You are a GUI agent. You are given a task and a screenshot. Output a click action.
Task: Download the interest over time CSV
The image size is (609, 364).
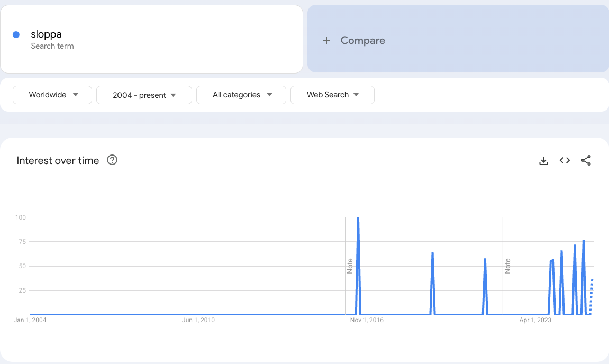pyautogui.click(x=543, y=160)
